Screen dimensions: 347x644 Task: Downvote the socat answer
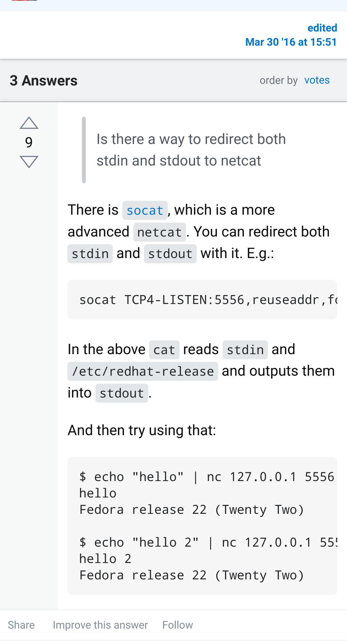pyautogui.click(x=29, y=162)
